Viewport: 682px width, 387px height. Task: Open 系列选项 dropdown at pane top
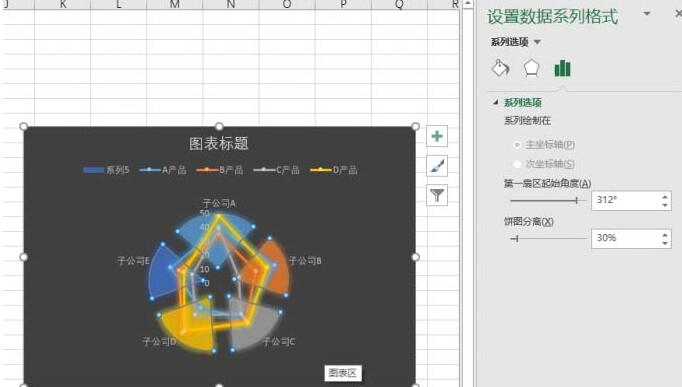515,42
